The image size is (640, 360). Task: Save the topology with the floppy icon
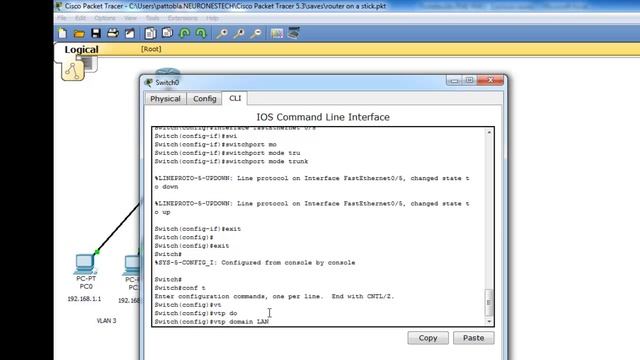pos(96,33)
